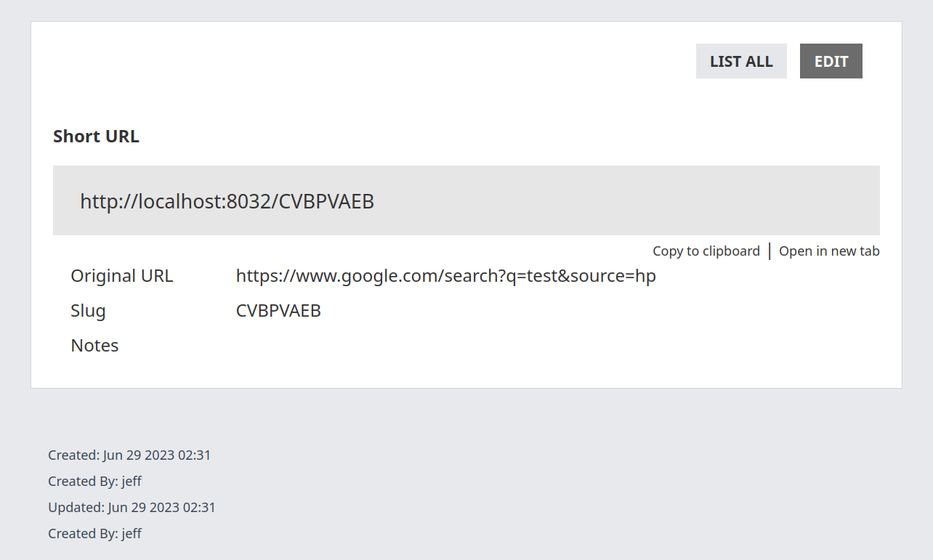Viewport: 933px width, 560px height.
Task: Click the LIST ALL button
Action: click(741, 61)
